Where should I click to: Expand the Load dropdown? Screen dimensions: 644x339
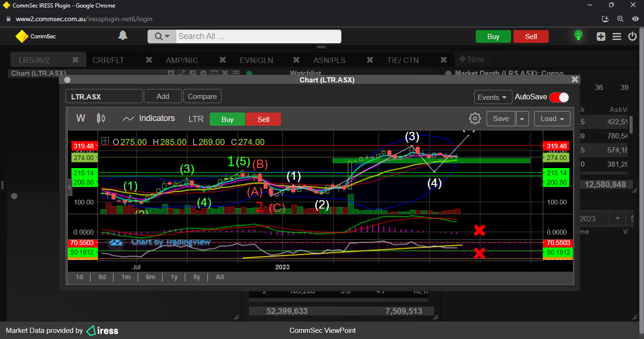pyautogui.click(x=552, y=119)
